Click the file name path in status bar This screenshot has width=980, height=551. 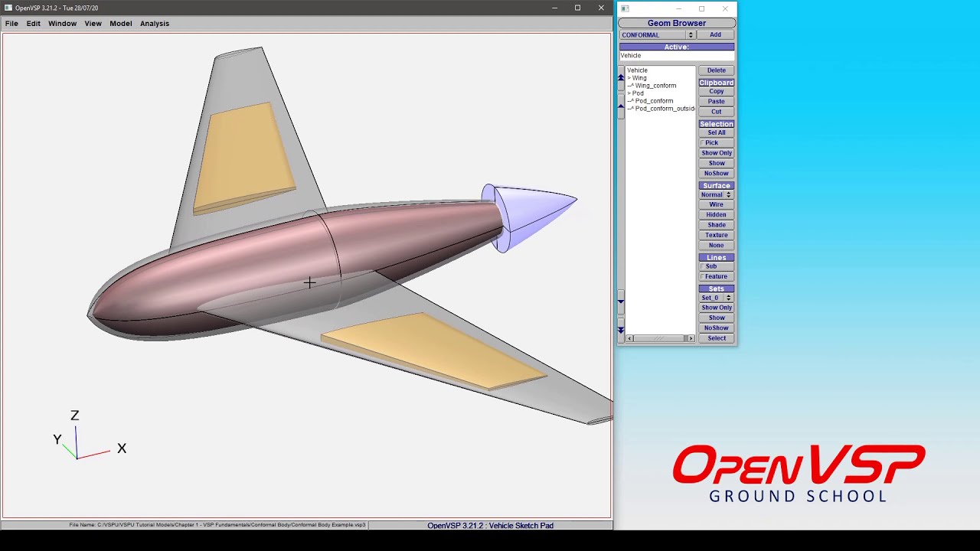pos(217,525)
